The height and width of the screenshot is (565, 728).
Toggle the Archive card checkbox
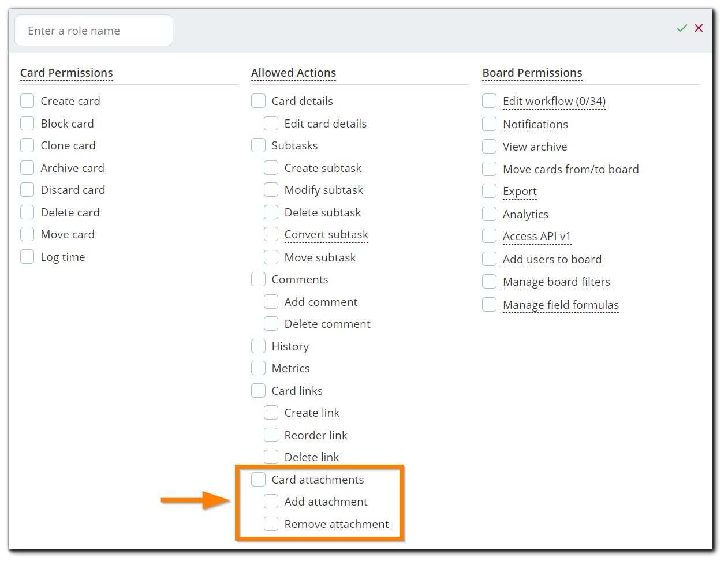point(27,167)
